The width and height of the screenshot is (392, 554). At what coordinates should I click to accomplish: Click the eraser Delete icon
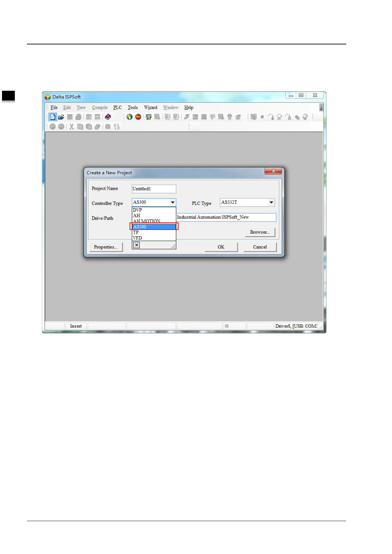click(x=97, y=127)
